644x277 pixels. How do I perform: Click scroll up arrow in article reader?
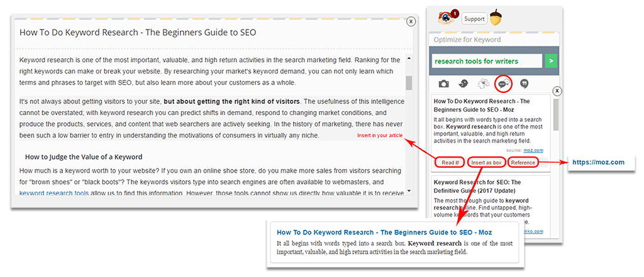(409, 58)
